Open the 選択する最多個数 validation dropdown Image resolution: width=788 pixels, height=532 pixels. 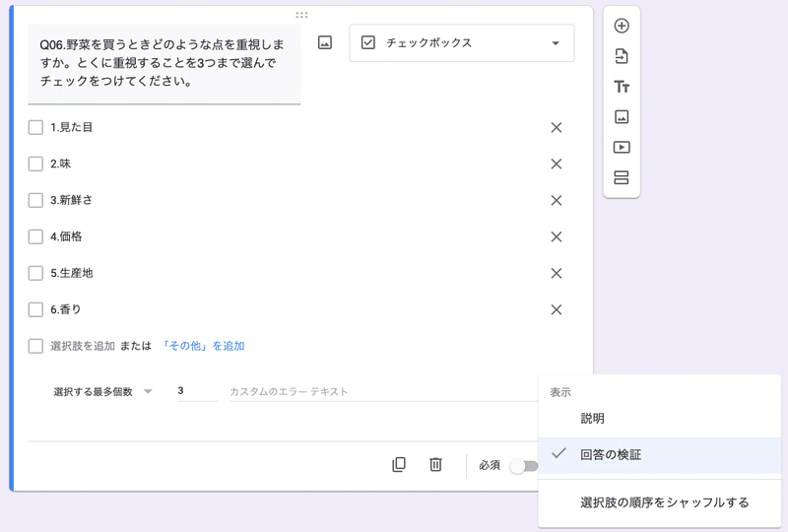click(x=102, y=392)
